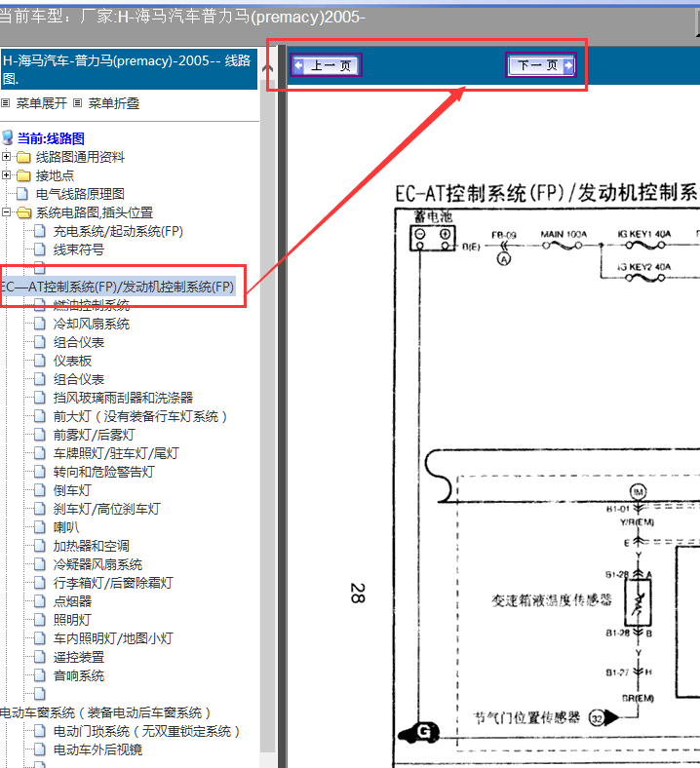
Task: Open 遥控装置 page
Action: (x=78, y=657)
